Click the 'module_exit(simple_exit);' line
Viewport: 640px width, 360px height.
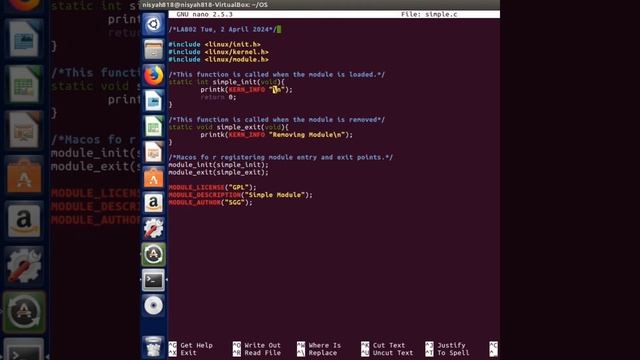point(218,172)
